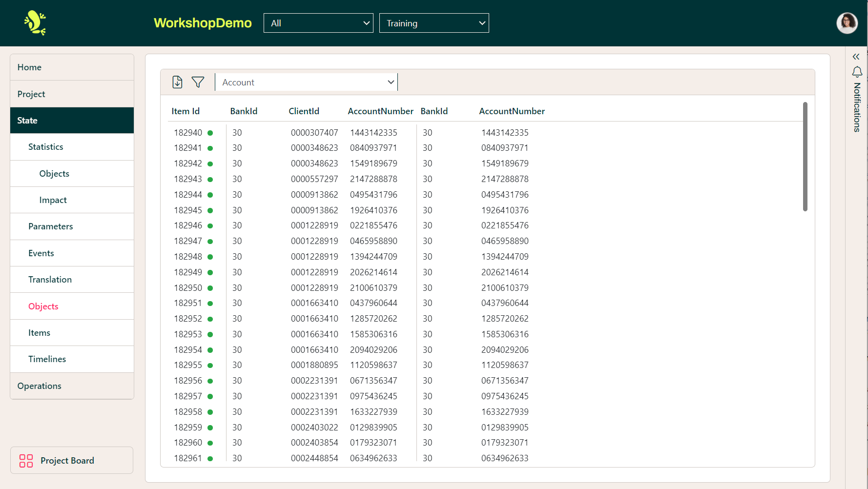Open the user profile avatar
The image size is (868, 489).
coord(847,23)
